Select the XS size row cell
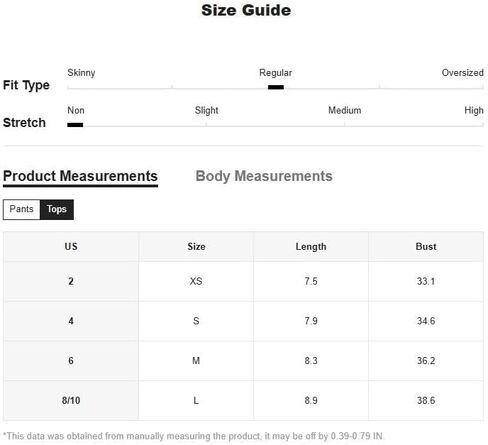This screenshot has width=488, height=445. coord(196,281)
